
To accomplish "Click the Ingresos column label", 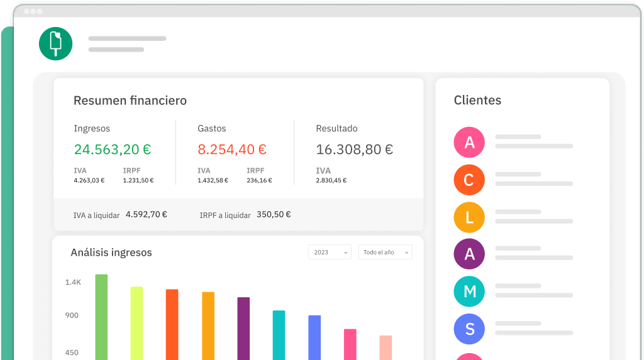I will pos(92,129).
